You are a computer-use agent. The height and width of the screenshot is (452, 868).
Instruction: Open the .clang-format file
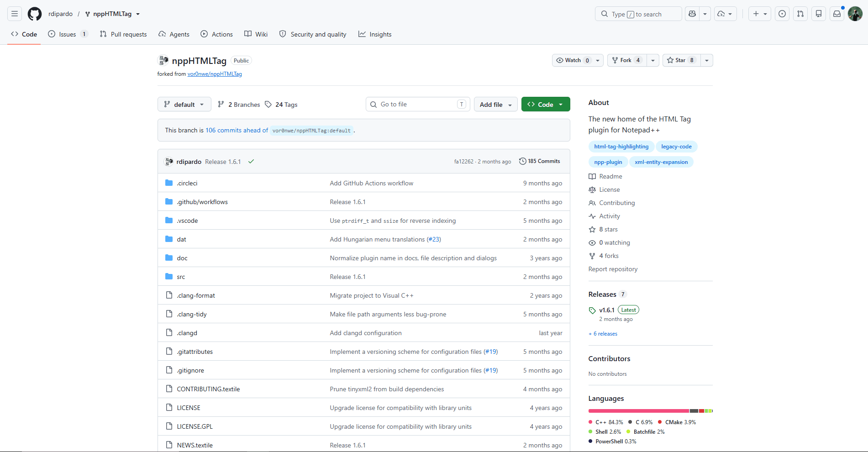[x=196, y=295]
